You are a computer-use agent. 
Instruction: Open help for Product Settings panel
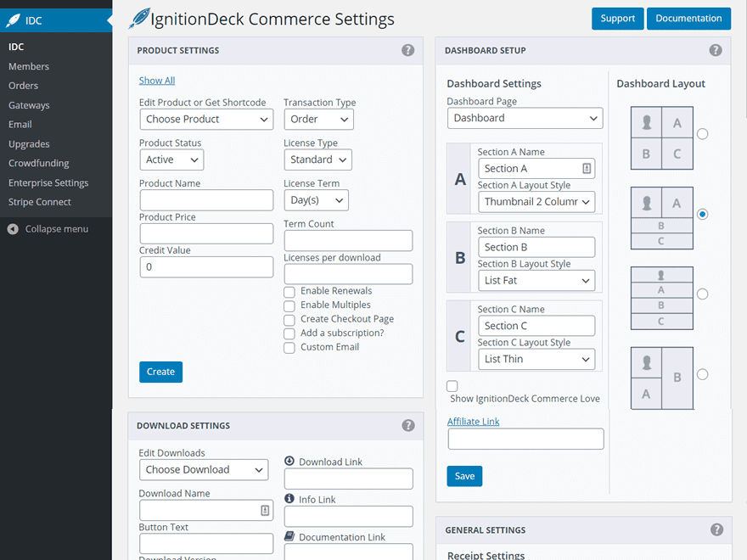pos(407,50)
